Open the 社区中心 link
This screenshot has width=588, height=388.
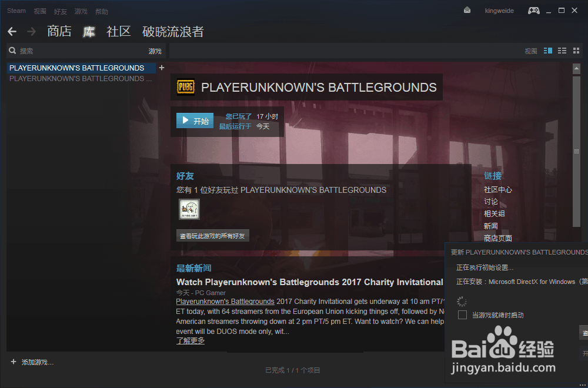pos(497,190)
